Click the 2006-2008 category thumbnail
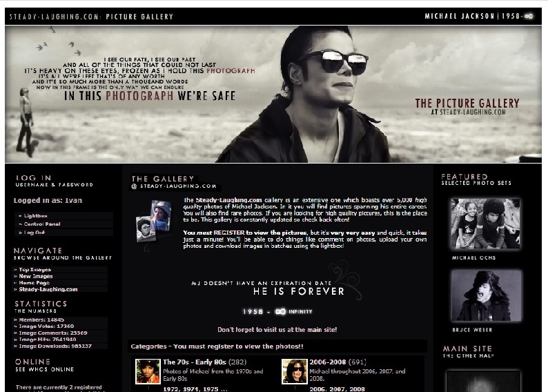The width and height of the screenshot is (548, 392). pos(294,371)
